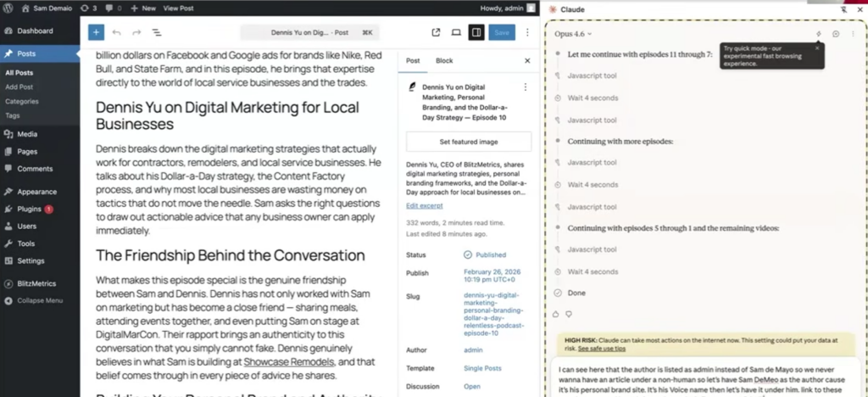This screenshot has height=397, width=868.
Task: Click the Set featured image button
Action: 469,142
